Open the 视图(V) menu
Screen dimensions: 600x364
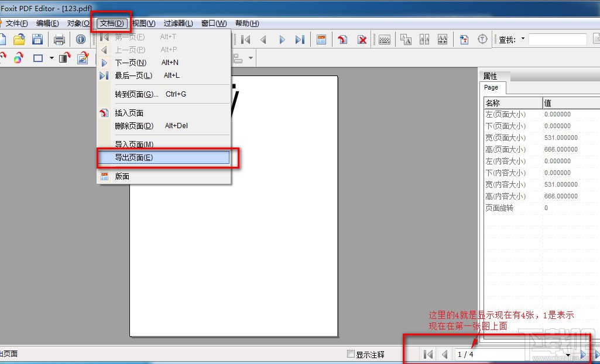[x=143, y=23]
